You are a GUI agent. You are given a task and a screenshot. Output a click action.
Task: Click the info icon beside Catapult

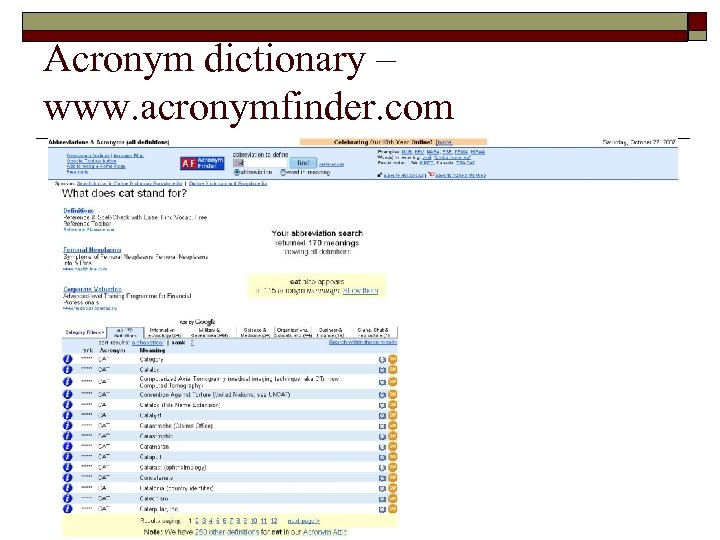pyautogui.click(x=68, y=457)
